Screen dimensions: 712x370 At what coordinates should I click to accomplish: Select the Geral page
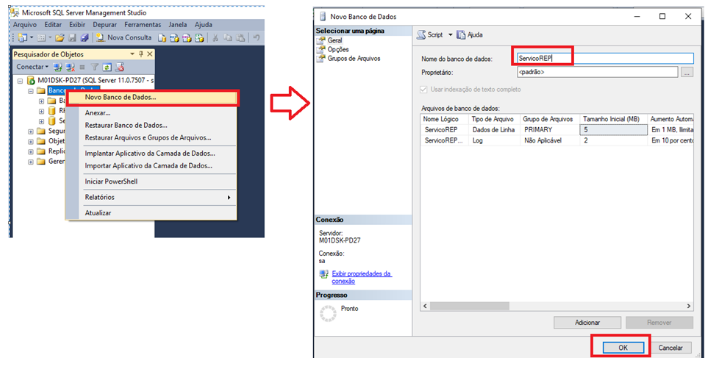click(x=335, y=40)
